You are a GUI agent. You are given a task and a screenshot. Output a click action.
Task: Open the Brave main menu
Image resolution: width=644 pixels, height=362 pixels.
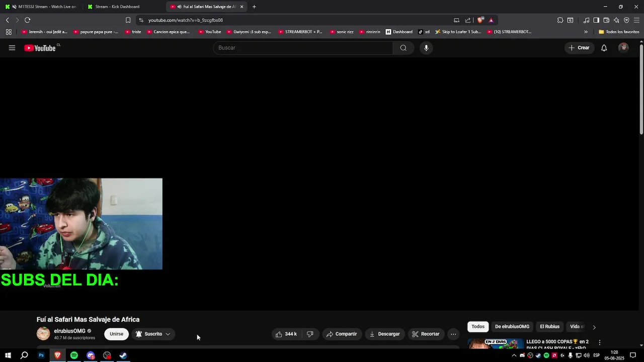(x=636, y=20)
